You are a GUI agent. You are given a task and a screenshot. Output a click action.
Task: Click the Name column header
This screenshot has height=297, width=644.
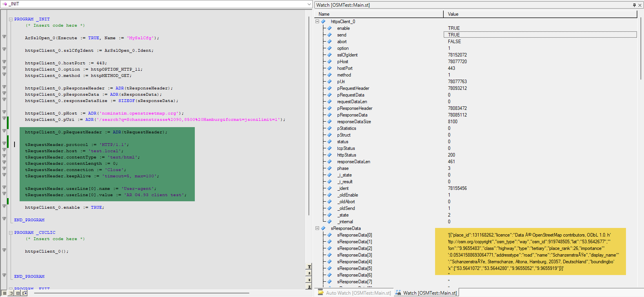(379, 14)
